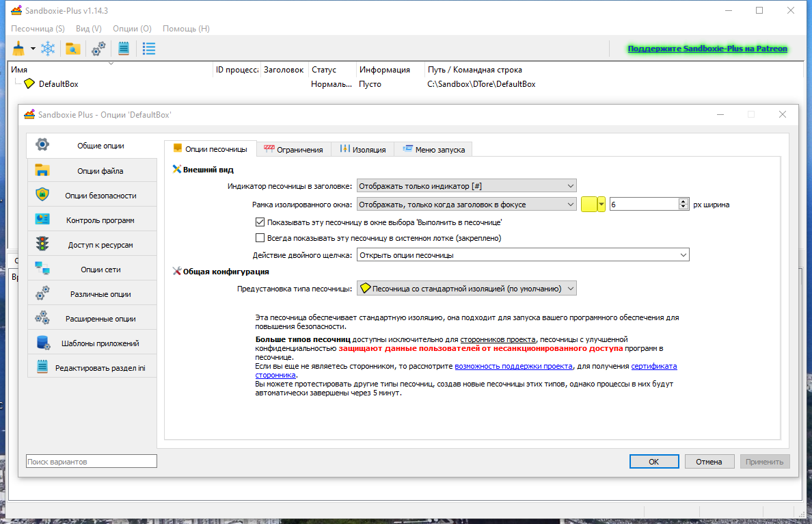Increase border width with up arrow
The width and height of the screenshot is (812, 524).
pos(684,201)
